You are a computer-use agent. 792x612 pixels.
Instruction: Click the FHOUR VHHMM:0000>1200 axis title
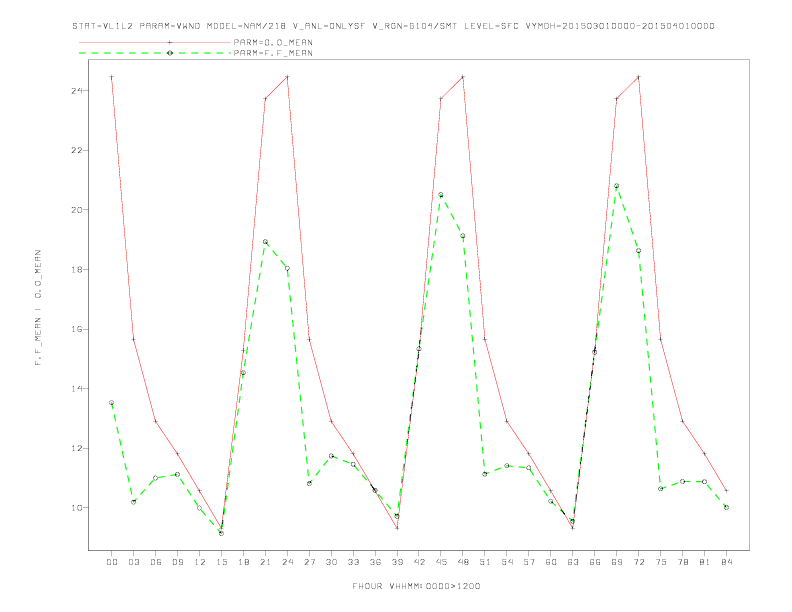[416, 586]
